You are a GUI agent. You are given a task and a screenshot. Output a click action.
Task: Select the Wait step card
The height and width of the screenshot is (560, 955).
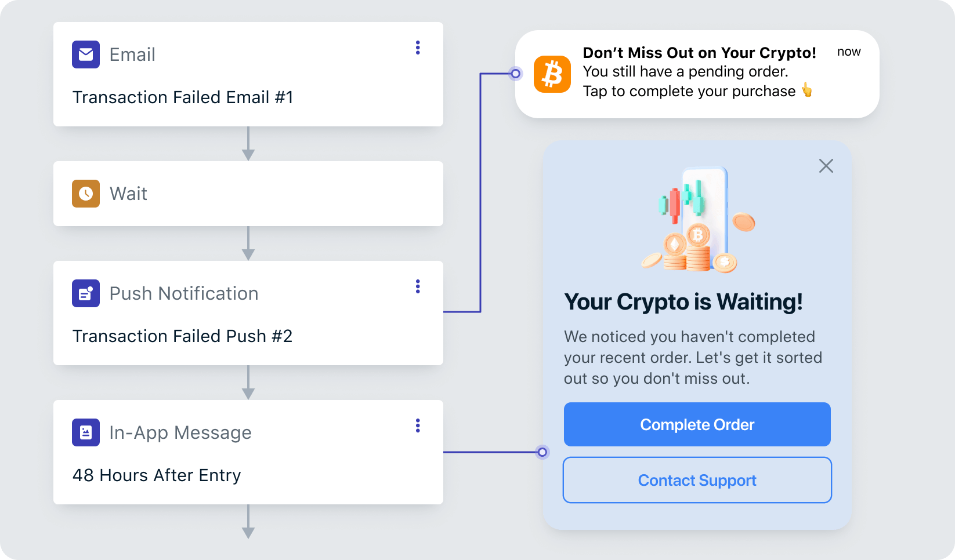[248, 194]
